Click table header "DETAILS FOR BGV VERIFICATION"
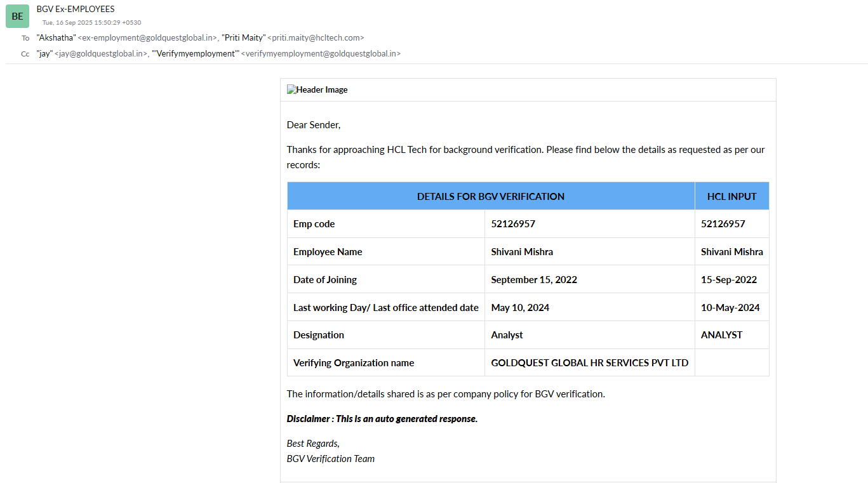868x483 pixels. pos(491,197)
